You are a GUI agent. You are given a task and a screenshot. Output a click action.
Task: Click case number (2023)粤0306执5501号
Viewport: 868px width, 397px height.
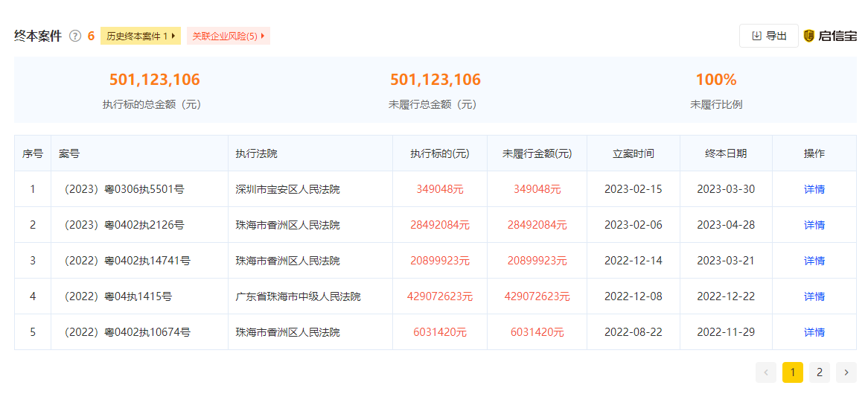click(122, 189)
